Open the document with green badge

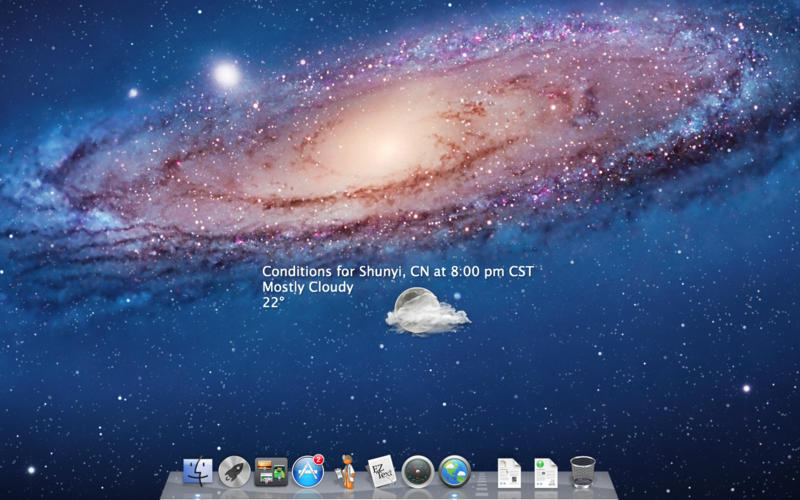[546, 473]
